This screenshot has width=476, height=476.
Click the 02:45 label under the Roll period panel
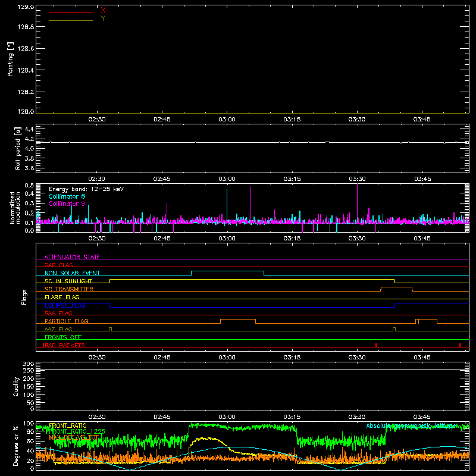point(162,179)
